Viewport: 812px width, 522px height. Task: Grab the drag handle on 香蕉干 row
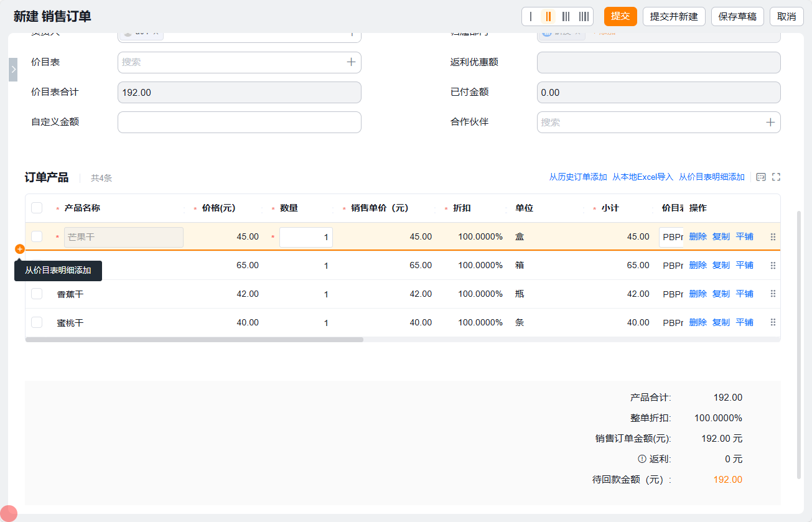coord(773,294)
